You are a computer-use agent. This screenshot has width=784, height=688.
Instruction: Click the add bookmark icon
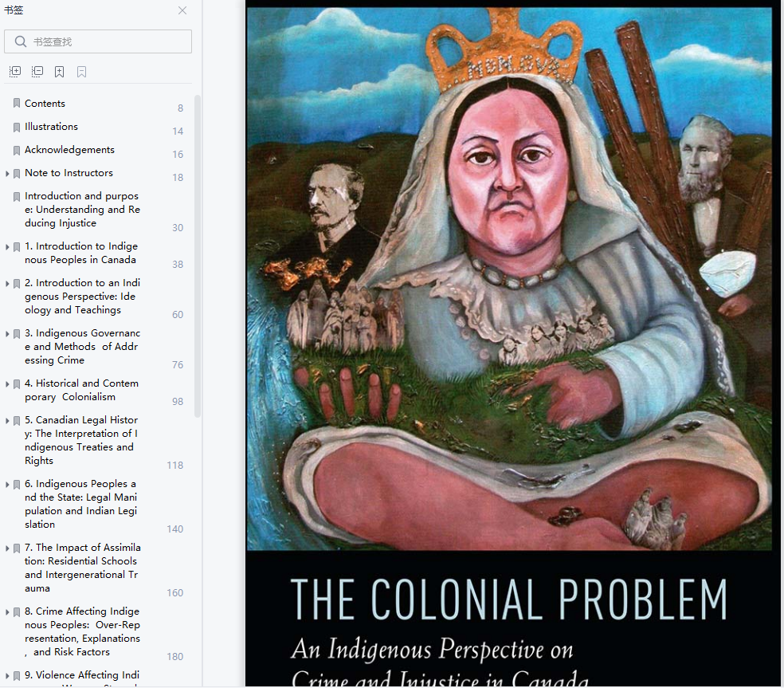[60, 72]
